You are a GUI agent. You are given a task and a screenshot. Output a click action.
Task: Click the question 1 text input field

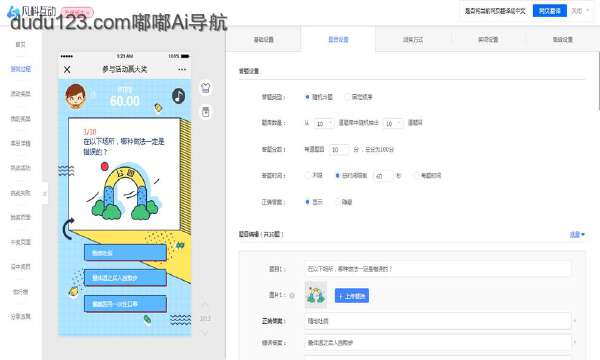(x=438, y=269)
